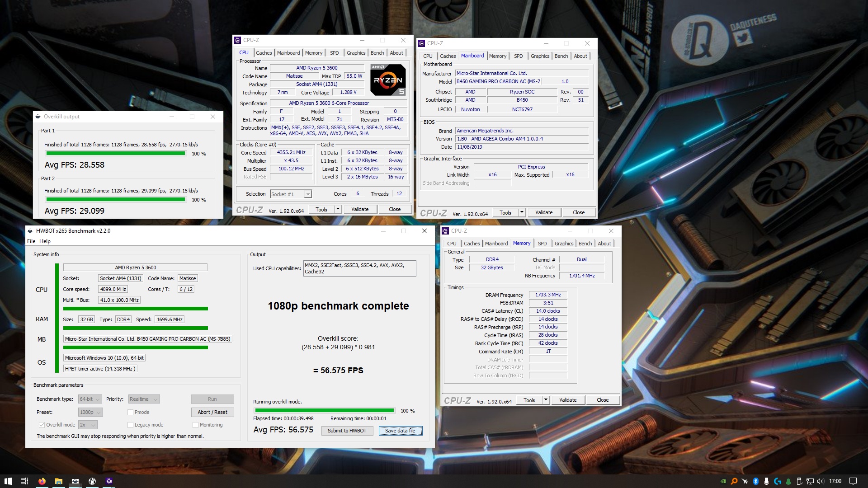
Task: Click the BIOS Version field in Mainboard window
Action: tap(522, 139)
